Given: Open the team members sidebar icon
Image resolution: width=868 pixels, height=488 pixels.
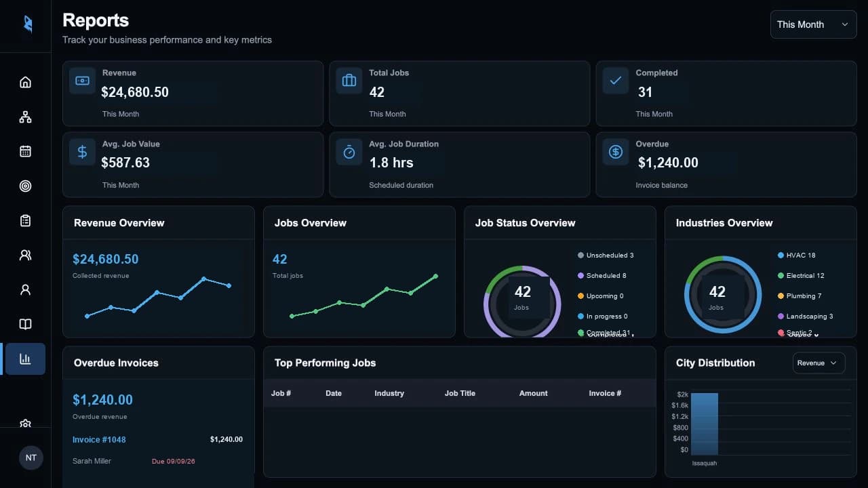Looking at the screenshot, I should [25, 255].
